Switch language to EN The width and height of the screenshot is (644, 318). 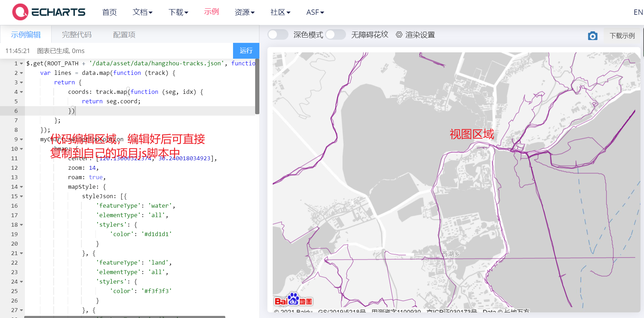click(x=638, y=12)
